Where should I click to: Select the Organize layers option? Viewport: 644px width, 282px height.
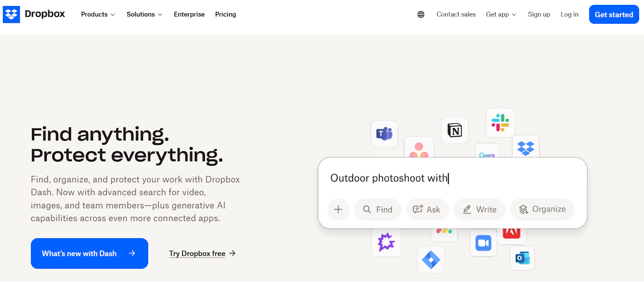542,209
